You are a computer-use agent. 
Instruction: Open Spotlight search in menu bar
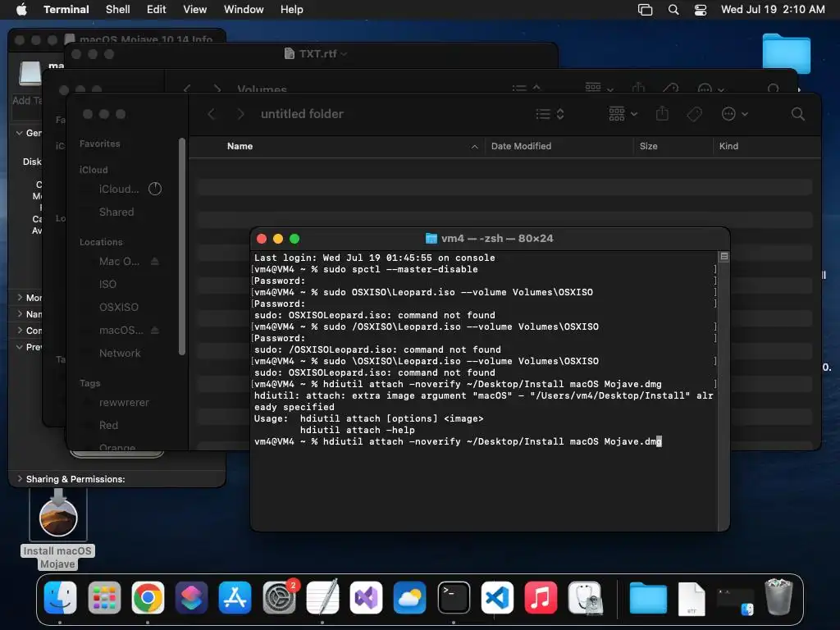pyautogui.click(x=673, y=10)
